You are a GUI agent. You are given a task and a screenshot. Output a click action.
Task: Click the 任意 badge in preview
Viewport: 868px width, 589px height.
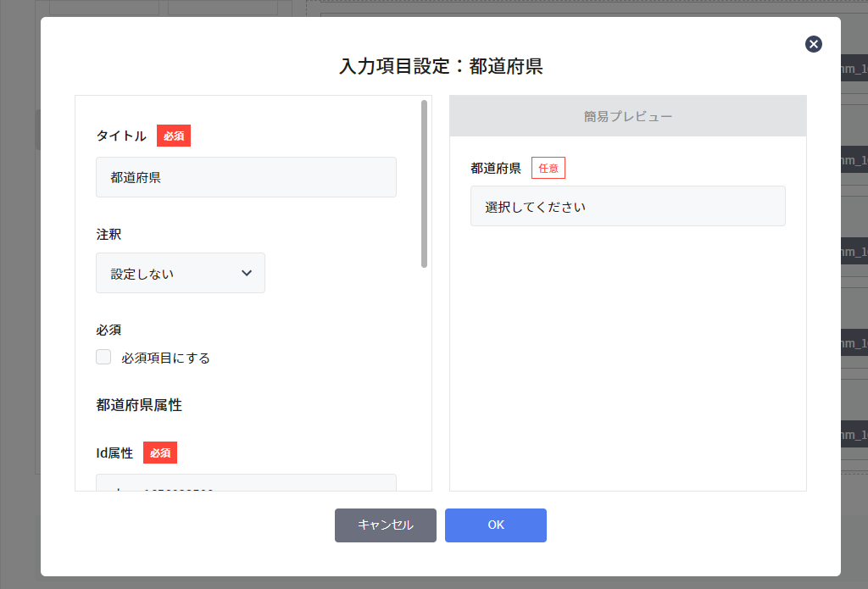click(x=548, y=168)
